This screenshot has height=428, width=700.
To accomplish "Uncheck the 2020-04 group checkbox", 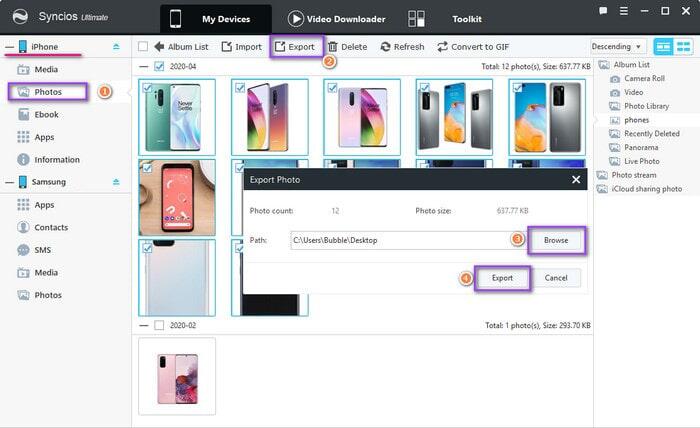I will click(x=159, y=66).
